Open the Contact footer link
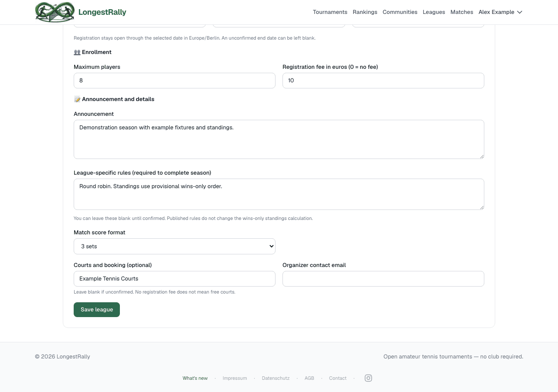 [338, 378]
